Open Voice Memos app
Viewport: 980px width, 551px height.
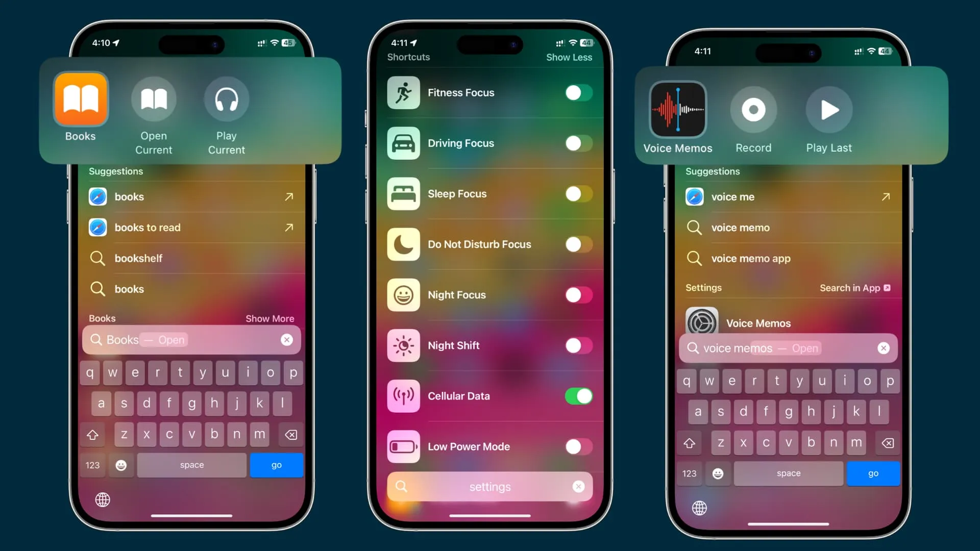coord(677,109)
